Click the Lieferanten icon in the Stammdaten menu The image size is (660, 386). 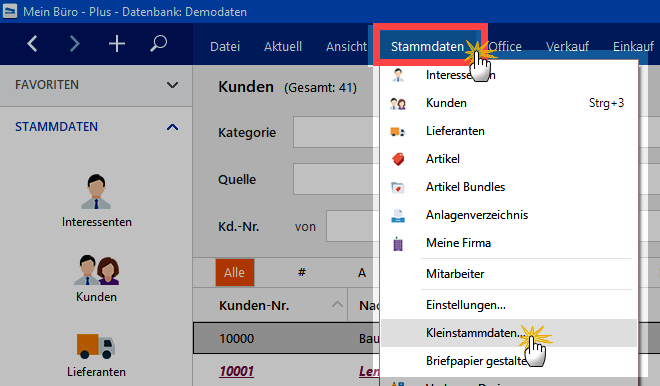tap(398, 132)
